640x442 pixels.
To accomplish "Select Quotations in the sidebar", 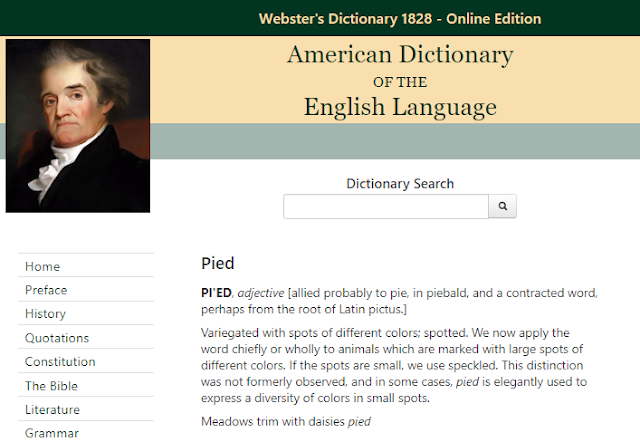I will 86,338.
